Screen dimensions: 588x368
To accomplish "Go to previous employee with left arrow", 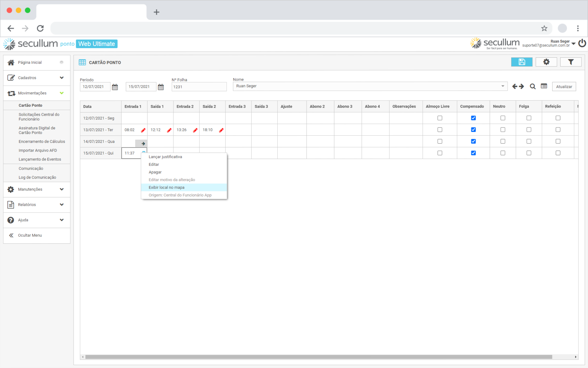I will [514, 87].
